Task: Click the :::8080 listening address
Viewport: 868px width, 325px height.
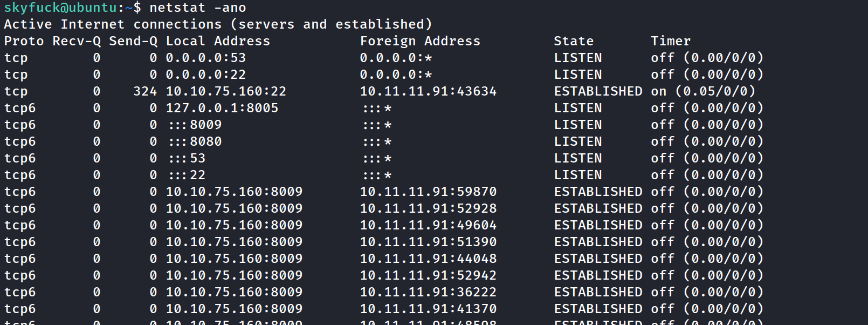Action: tap(195, 141)
